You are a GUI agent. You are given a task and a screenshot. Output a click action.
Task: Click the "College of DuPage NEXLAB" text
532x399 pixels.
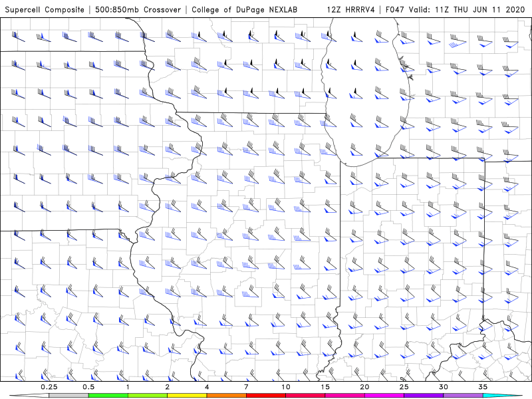tap(244, 9)
